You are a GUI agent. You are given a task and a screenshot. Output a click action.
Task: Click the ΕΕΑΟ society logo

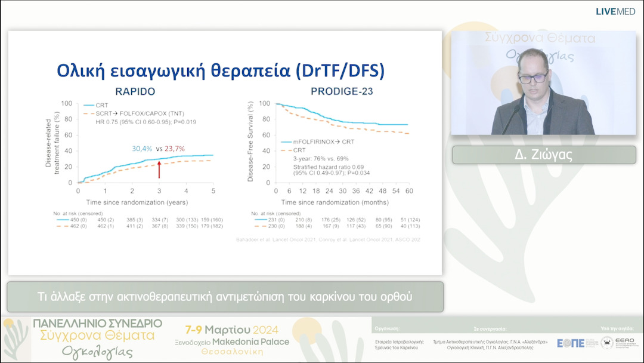(620, 343)
